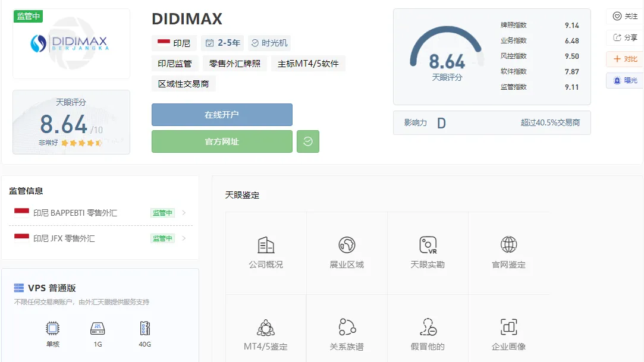Viewport: 644px width, 362px height.
Task: Open the 假冒他的 impersonation icon
Action: (x=428, y=327)
